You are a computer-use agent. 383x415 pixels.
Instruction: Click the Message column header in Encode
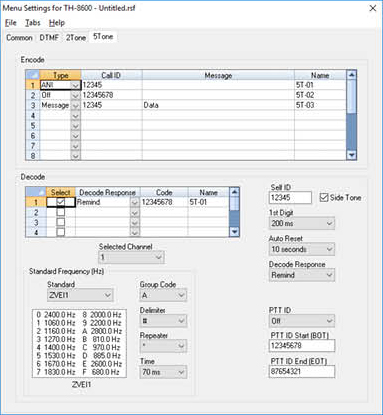point(218,75)
